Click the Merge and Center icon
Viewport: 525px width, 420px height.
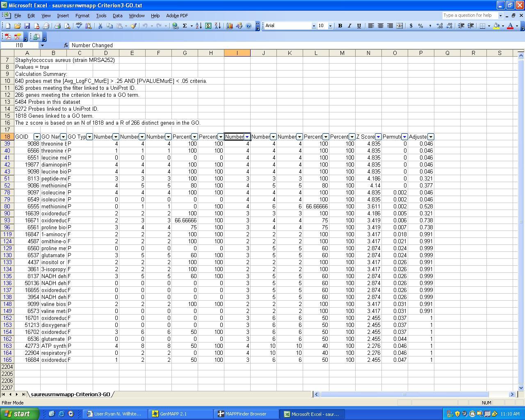(399, 26)
